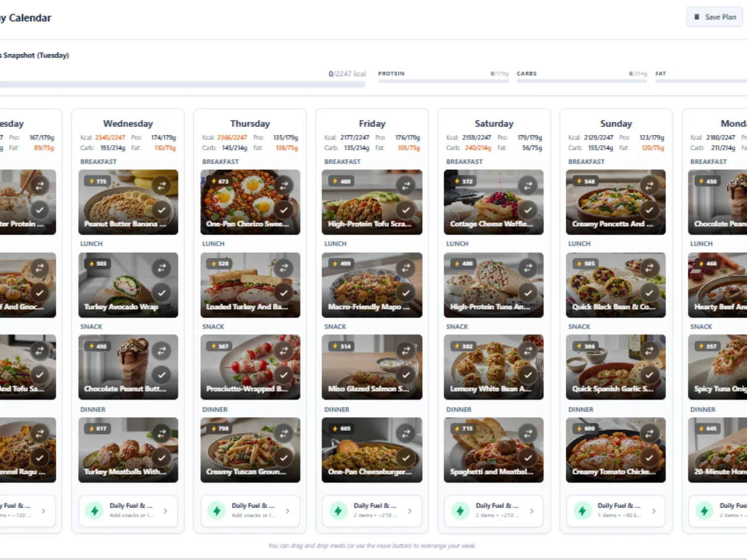Click the 775 calorie badge on Wednesday breakfast

coord(97,181)
